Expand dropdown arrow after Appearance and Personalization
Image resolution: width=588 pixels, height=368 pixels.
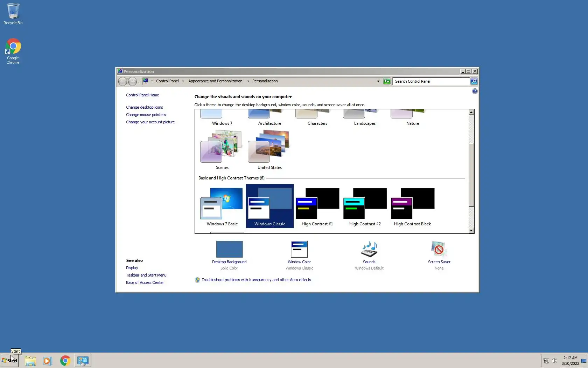[248, 81]
